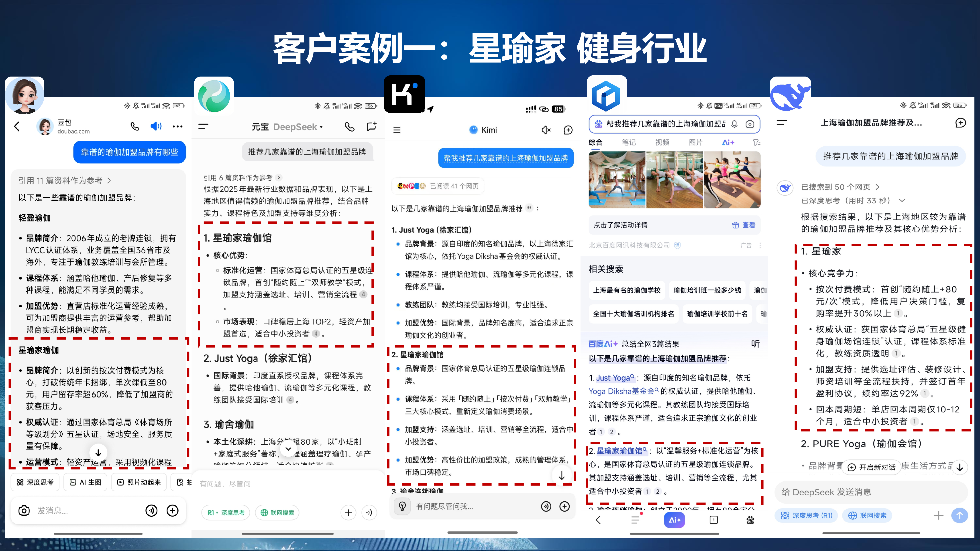Open the 星瑜家瑜伽馆 link in the Baidu summary

tap(622, 451)
